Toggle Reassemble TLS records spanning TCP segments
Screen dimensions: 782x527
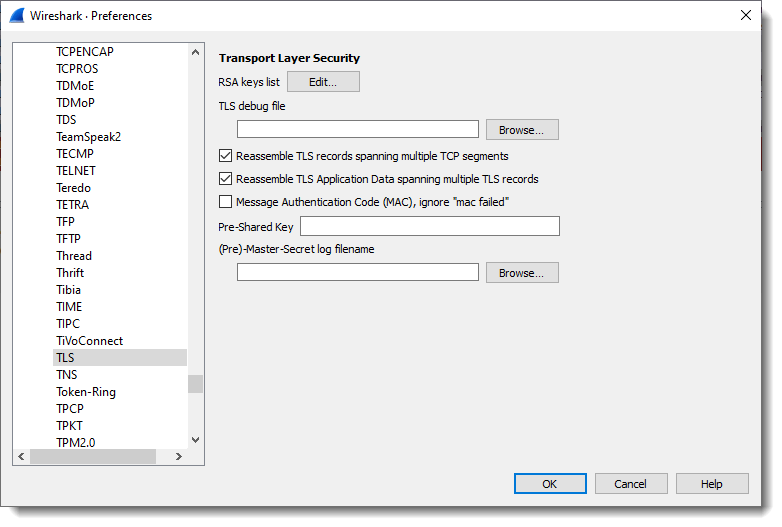(225, 156)
